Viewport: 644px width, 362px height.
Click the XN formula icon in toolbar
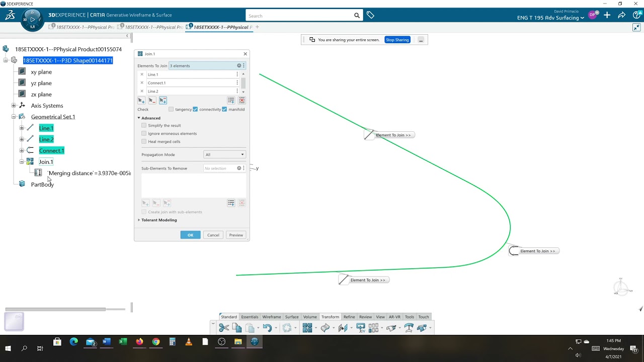361,328
